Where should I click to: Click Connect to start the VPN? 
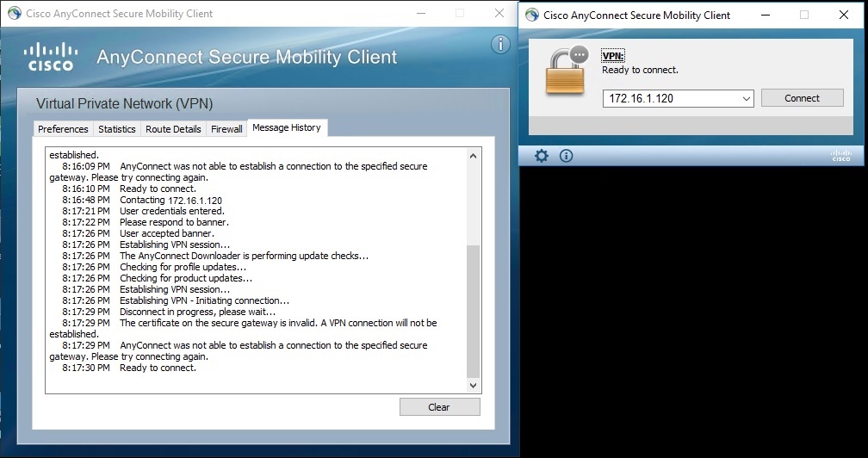point(803,98)
